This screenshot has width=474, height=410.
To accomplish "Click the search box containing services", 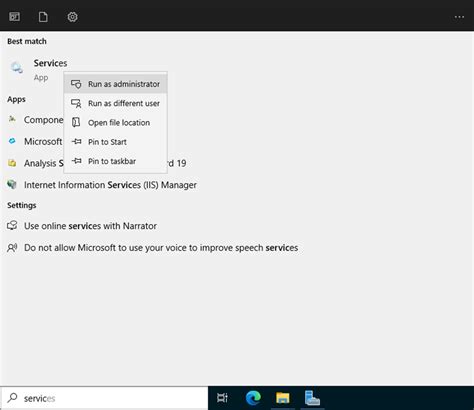I will tap(104, 398).
